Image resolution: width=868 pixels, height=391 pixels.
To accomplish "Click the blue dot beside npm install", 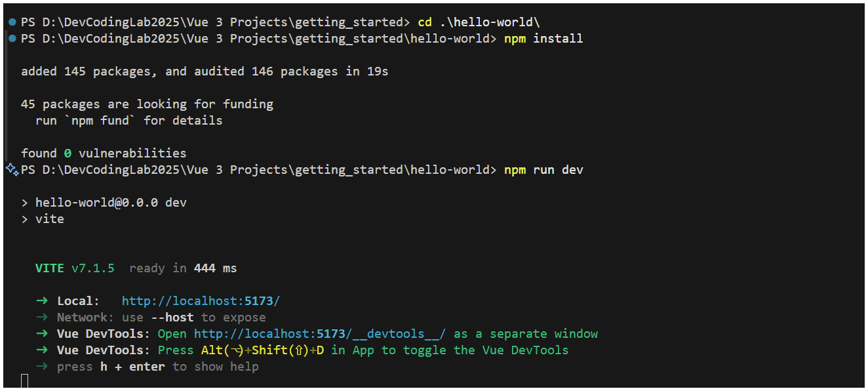I will (13, 39).
